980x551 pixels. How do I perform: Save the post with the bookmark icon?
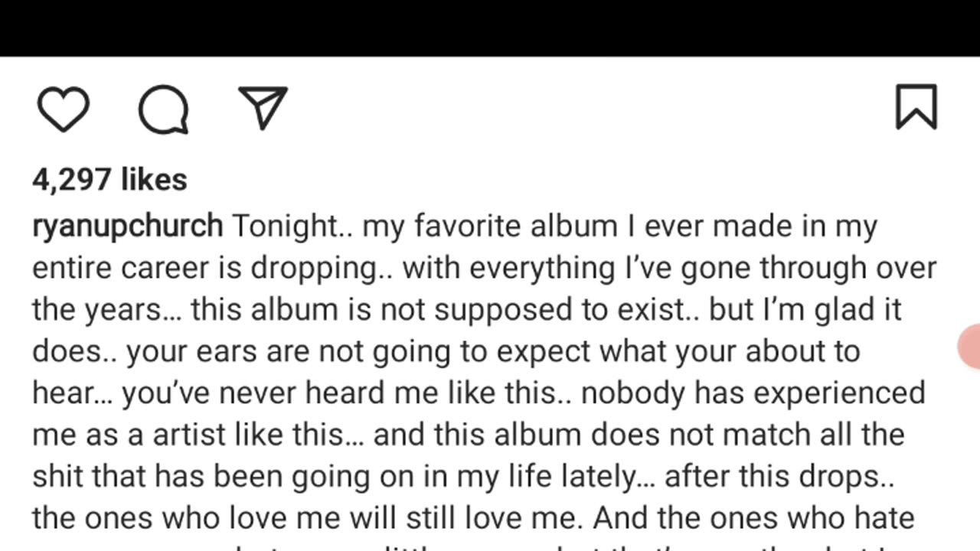(916, 107)
